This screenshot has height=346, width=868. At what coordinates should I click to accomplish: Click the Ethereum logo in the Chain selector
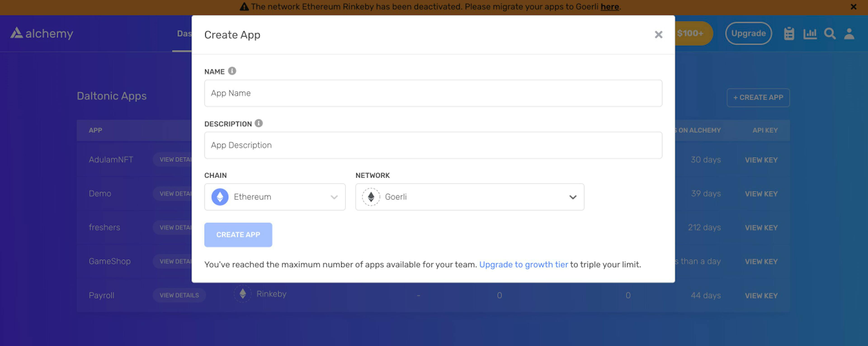(220, 197)
